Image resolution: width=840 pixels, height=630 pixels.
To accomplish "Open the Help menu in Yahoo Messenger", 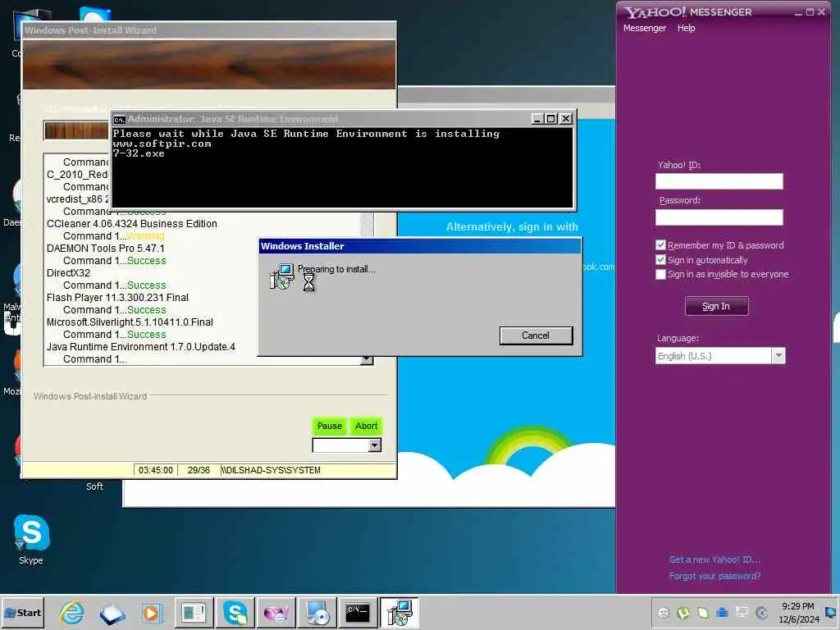I will 686,28.
